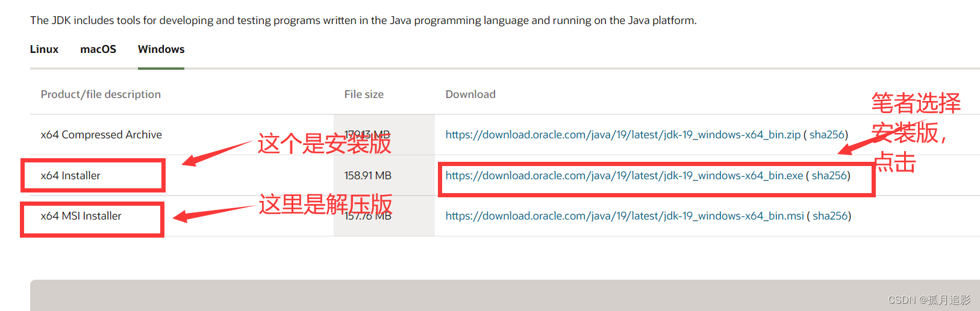Screen dimensions: 980x311
Task: Open sha256 link for the exe installer
Action: [829, 176]
